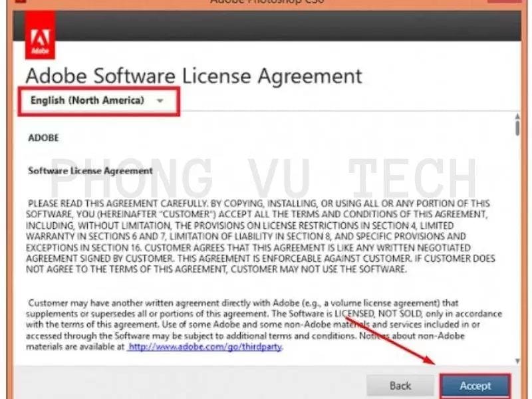Click the "Adobe Software License Agreement" main heading
The image size is (532, 399).
pos(194,75)
